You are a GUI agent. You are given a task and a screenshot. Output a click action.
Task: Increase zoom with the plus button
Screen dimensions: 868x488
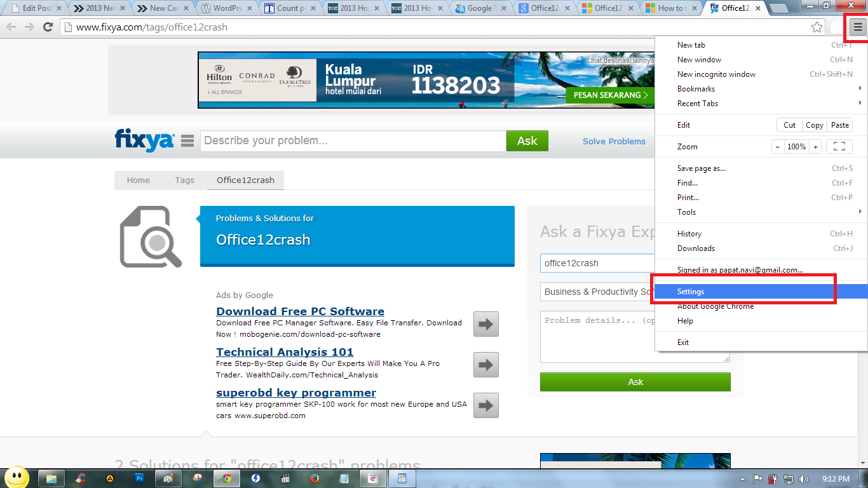[815, 147]
